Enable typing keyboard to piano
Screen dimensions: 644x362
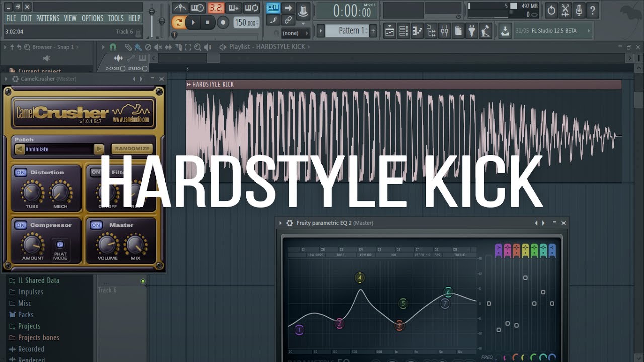273,8
